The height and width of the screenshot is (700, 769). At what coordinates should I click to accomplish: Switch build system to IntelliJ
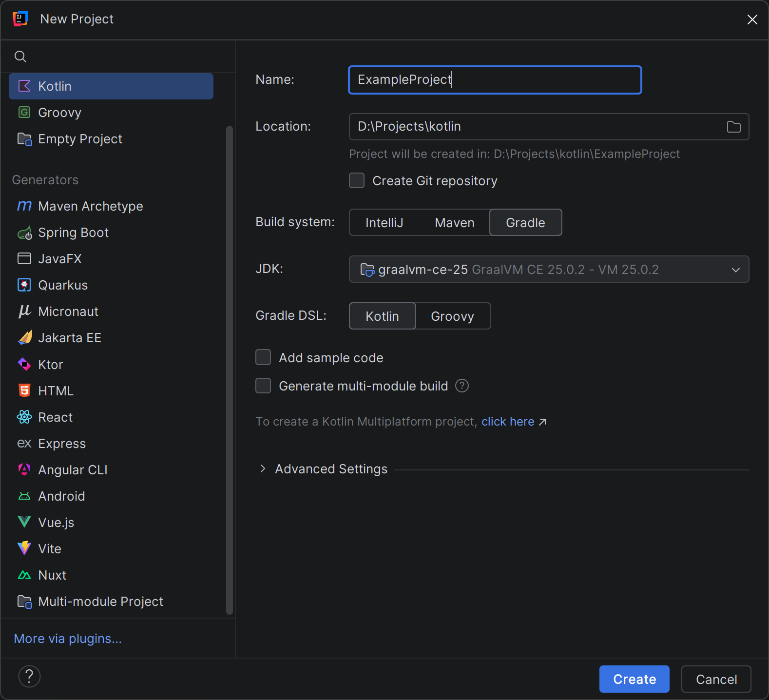click(384, 223)
